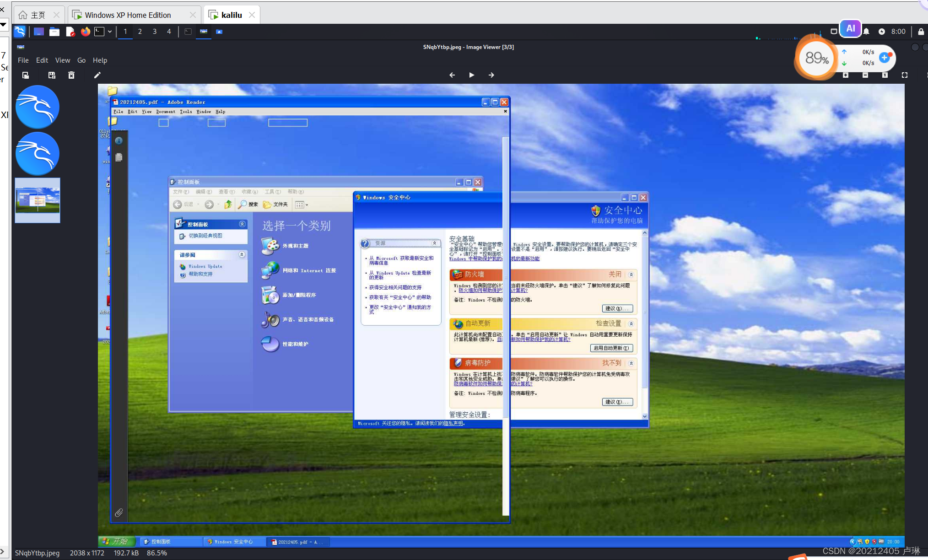Viewport: 928px width, 560px height.
Task: Click the 控制面板 taskbar button in XP picture
Action: (x=171, y=542)
